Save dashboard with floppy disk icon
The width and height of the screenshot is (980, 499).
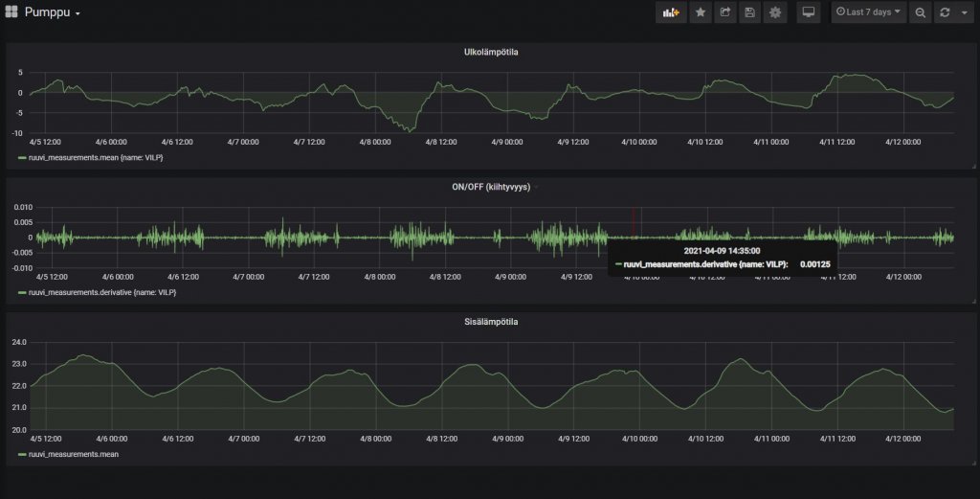[750, 12]
